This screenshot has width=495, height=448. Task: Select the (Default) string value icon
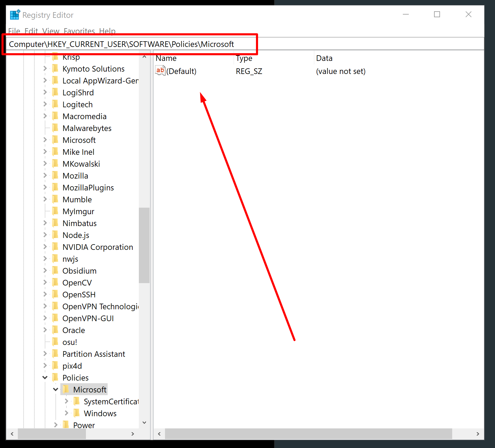[x=160, y=71]
